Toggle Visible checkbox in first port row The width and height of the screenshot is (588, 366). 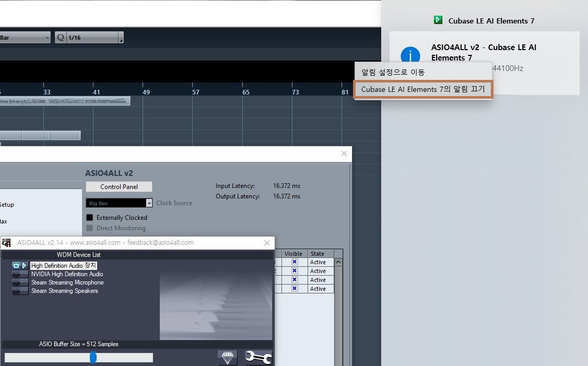[x=295, y=262]
